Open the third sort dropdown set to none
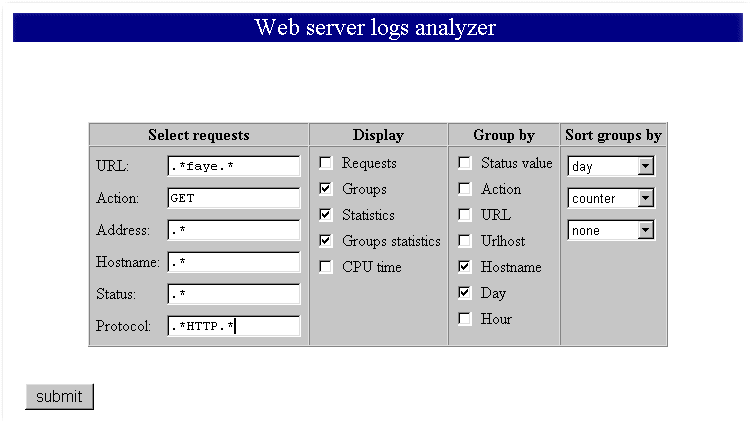The height and width of the screenshot is (427, 754). tap(610, 230)
